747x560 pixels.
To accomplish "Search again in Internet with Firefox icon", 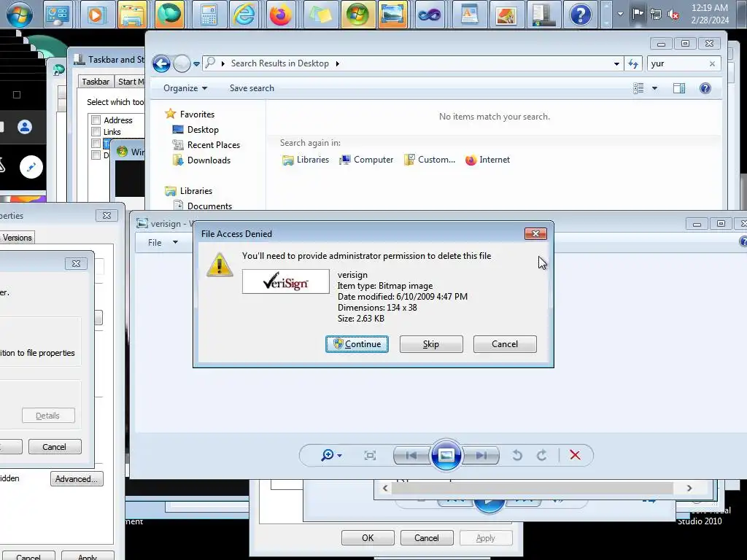I will [487, 160].
